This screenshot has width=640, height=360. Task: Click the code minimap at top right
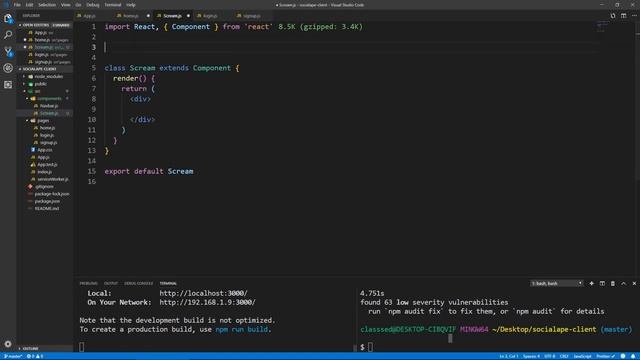tap(602, 27)
